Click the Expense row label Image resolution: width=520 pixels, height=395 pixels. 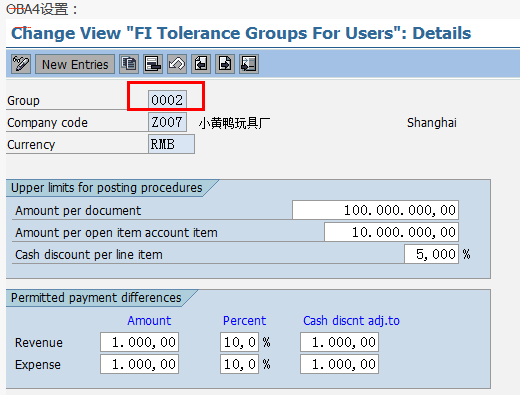click(38, 365)
